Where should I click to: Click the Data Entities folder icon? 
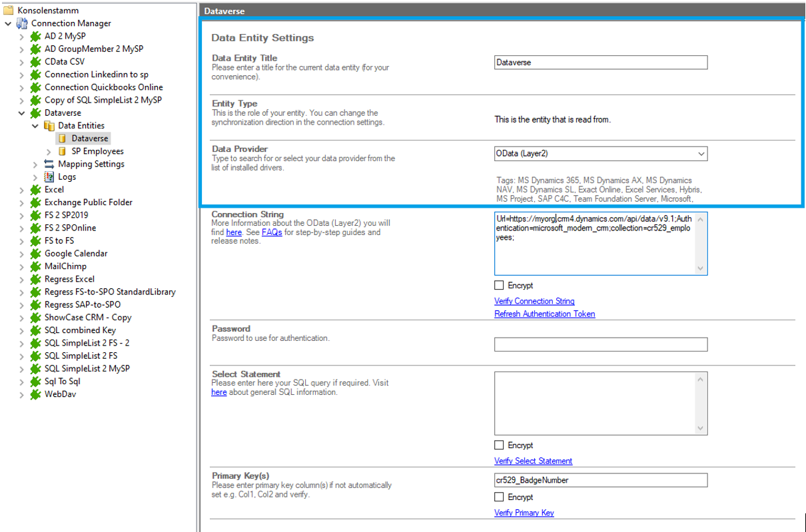[x=49, y=126]
